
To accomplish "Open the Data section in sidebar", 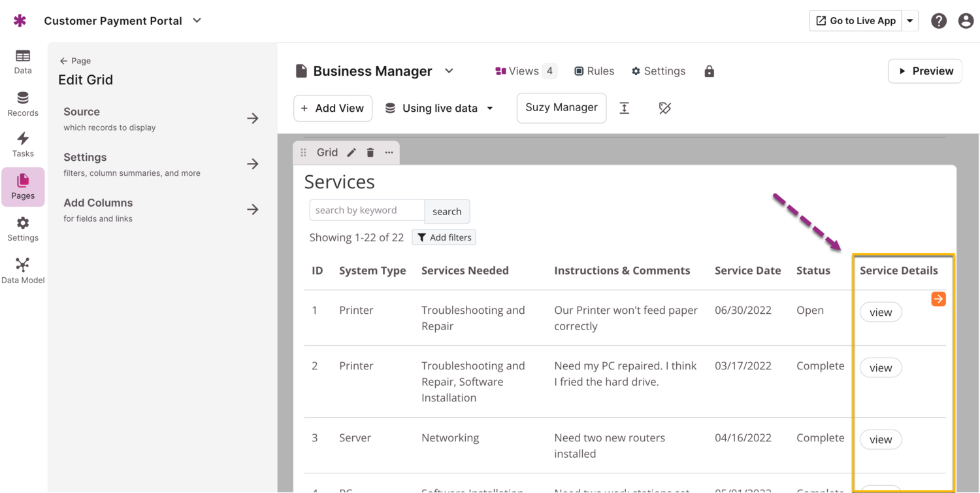I will tap(23, 62).
